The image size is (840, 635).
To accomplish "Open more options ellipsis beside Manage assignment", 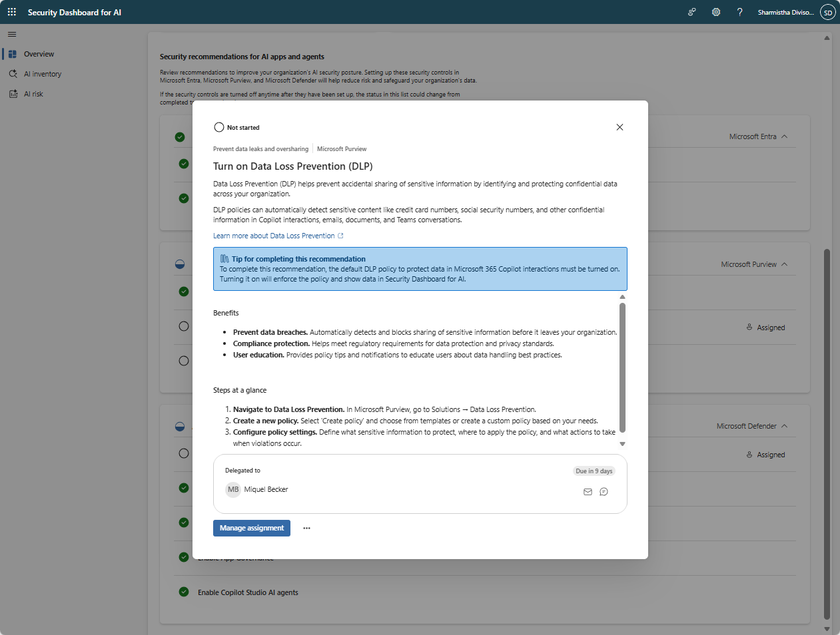I will [x=306, y=528].
